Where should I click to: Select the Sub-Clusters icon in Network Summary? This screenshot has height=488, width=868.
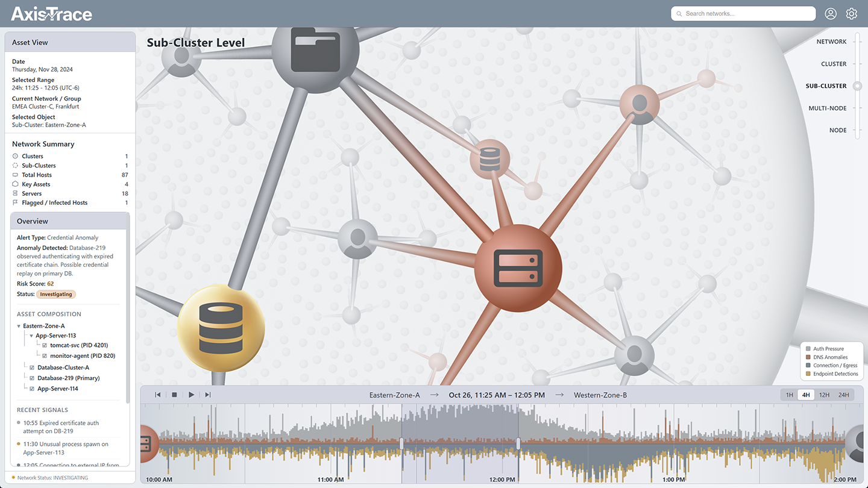[x=15, y=166]
